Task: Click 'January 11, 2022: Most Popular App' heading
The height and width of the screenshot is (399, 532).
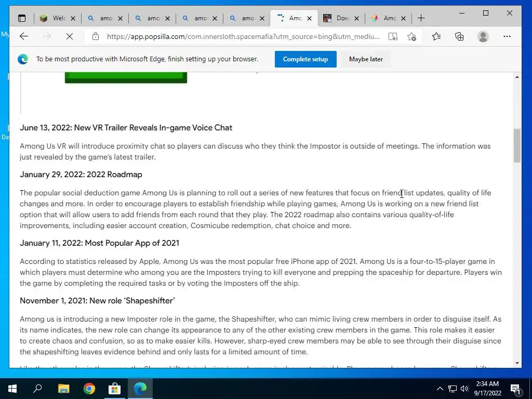Action: pyautogui.click(x=99, y=243)
